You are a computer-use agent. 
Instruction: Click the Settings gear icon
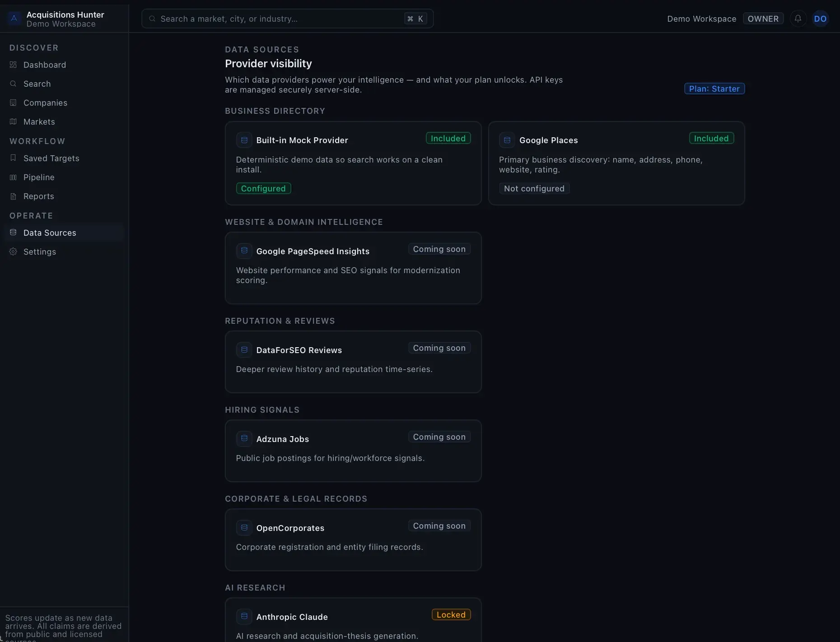coord(13,251)
